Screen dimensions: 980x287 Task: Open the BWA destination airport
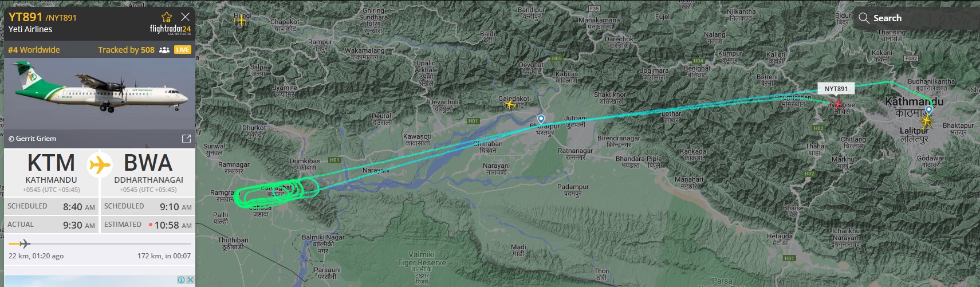point(148,172)
